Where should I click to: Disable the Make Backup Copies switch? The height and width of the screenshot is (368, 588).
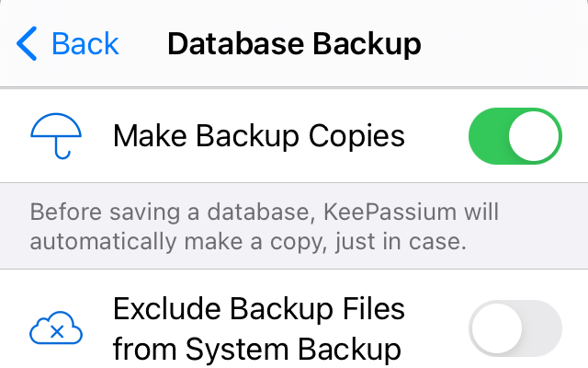(x=514, y=136)
